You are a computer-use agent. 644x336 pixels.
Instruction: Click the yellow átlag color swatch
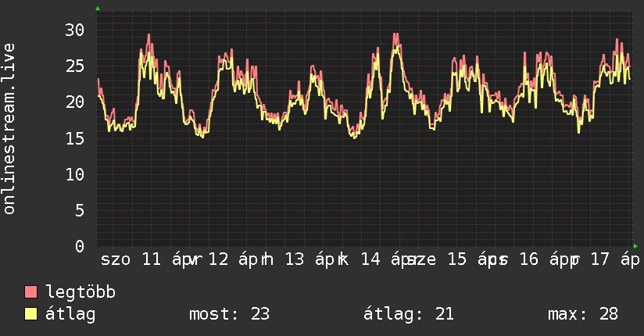(30, 314)
